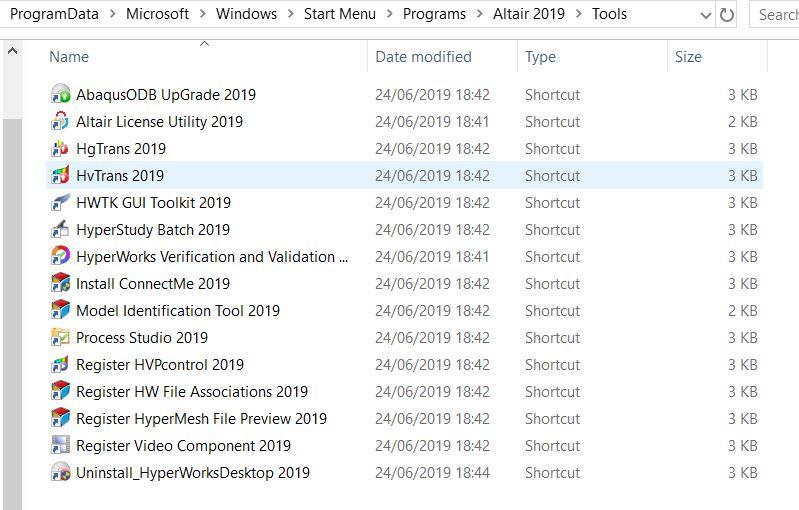This screenshot has height=510, width=799.
Task: Expand the chevron after Altair 2019 breadcrumb
Action: [578, 14]
